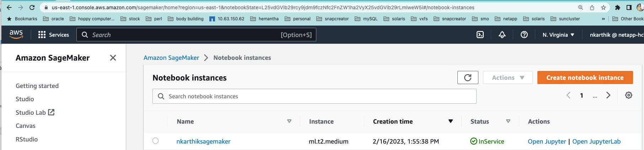Open table preferences gear icon
The height and width of the screenshot is (150, 644).
pos(629,95)
